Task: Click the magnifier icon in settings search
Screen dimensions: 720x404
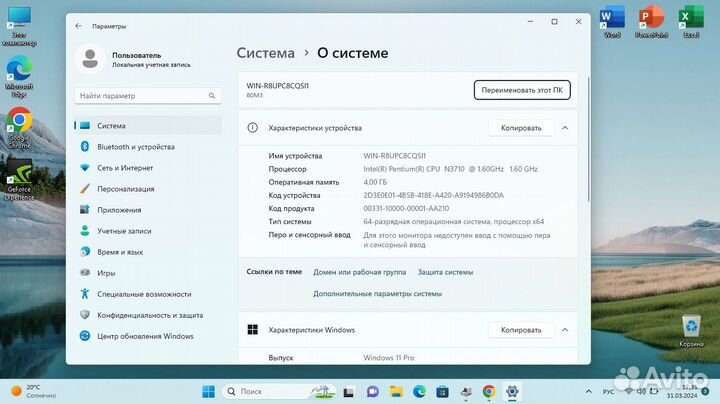Action: coord(212,96)
